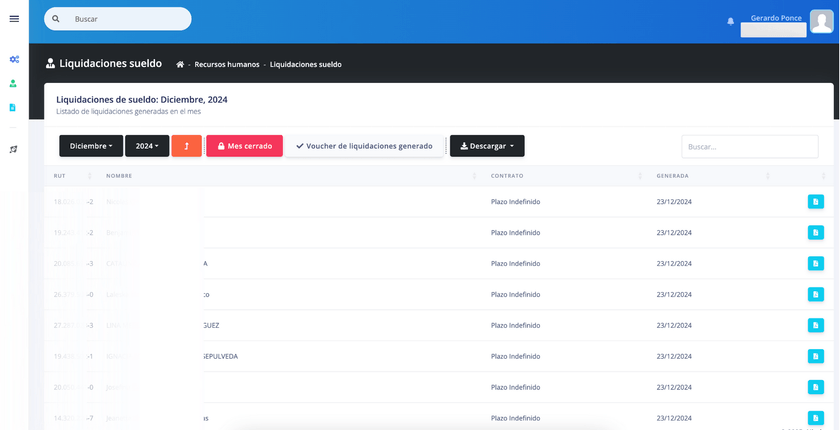This screenshot has width=840, height=430.
Task: Click the table Buscar filter field
Action: tap(749, 146)
